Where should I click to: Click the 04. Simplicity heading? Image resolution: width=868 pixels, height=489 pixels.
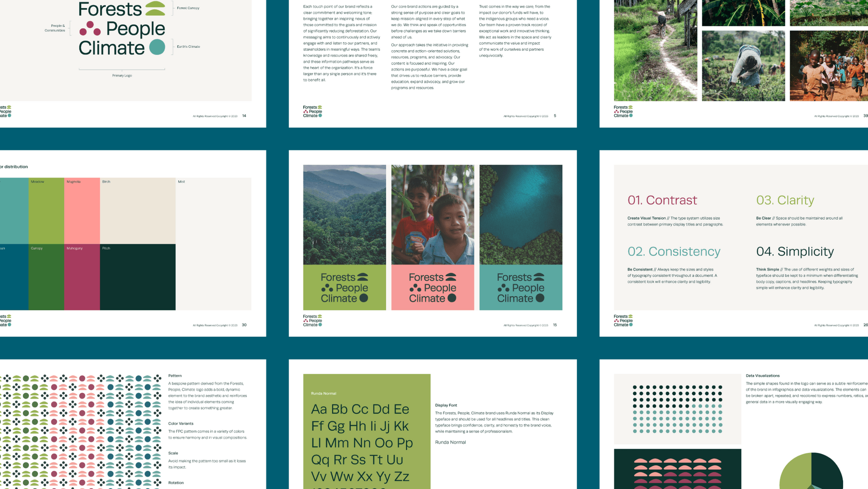795,252
